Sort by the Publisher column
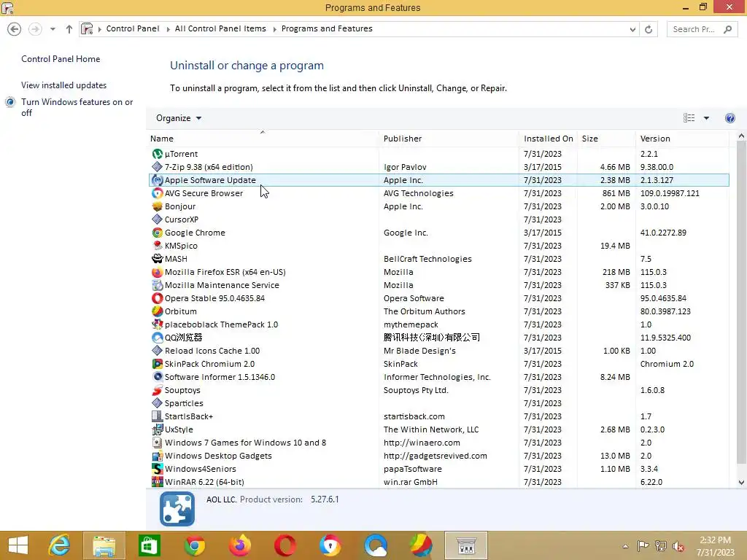 (x=449, y=139)
